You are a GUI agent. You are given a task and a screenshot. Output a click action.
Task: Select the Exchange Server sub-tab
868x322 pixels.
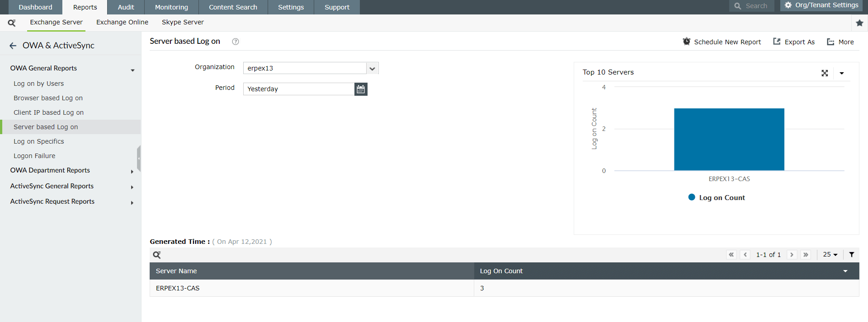pos(56,22)
